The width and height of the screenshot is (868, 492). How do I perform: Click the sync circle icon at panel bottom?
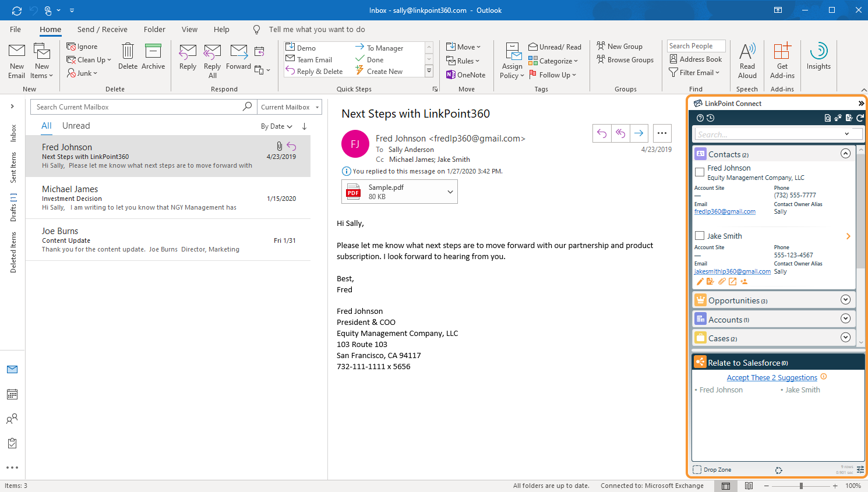coord(778,470)
